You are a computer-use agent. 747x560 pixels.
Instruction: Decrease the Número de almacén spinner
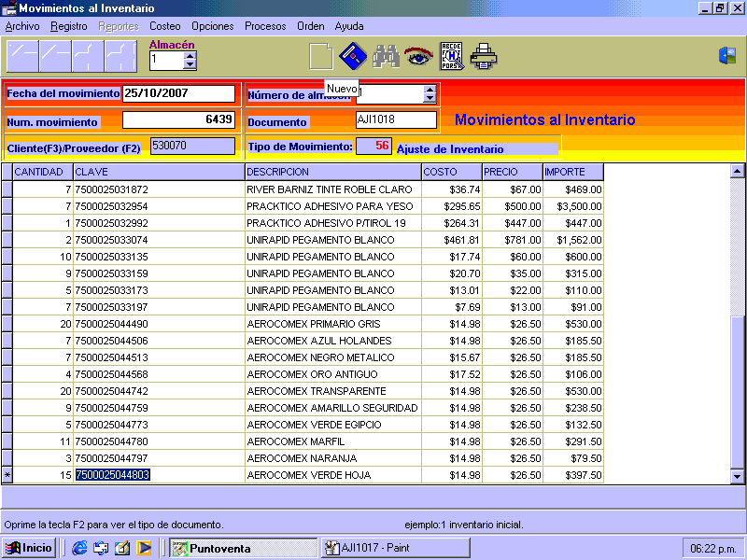(x=430, y=98)
